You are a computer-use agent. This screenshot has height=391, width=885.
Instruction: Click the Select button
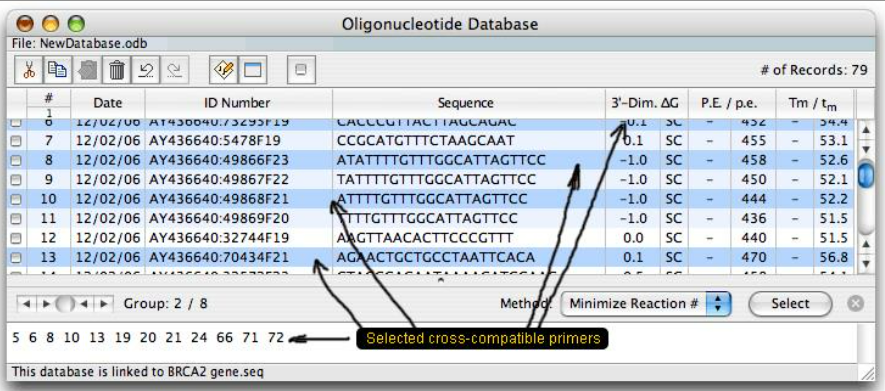click(790, 304)
